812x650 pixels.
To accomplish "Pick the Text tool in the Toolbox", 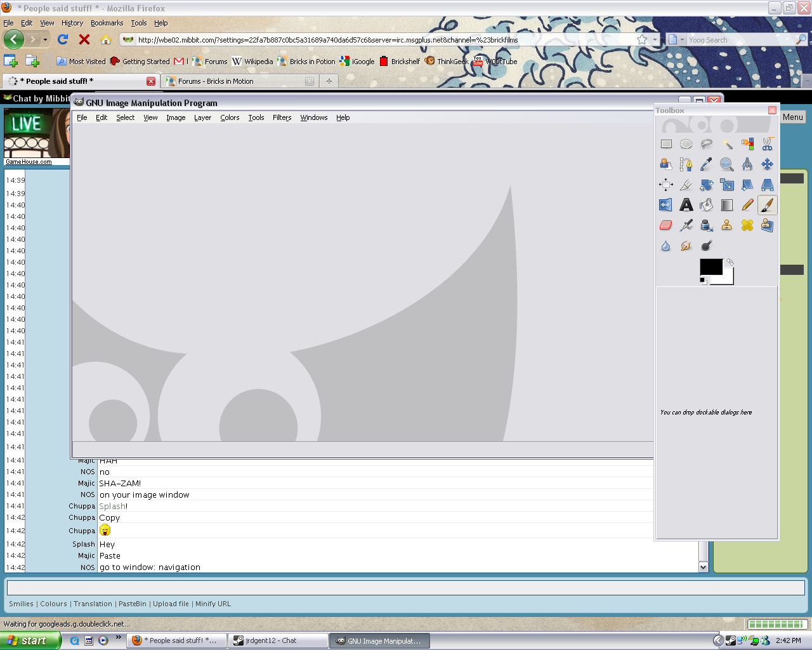I will pyautogui.click(x=686, y=205).
